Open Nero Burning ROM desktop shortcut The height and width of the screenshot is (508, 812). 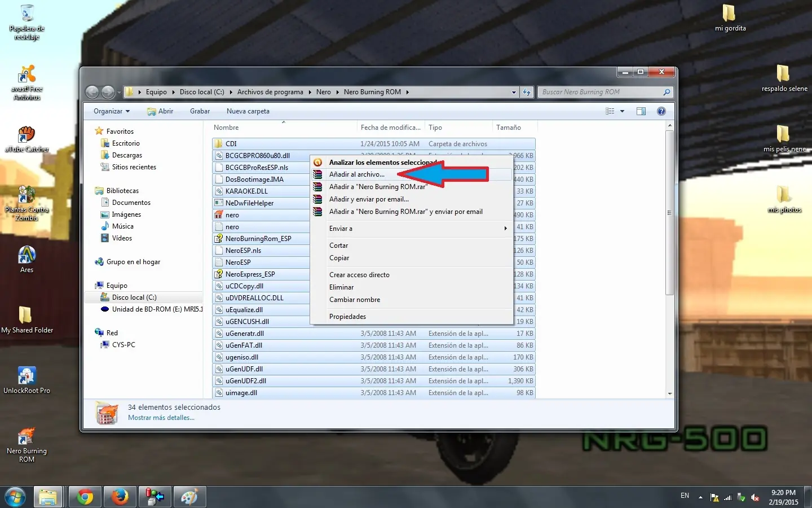(27, 445)
